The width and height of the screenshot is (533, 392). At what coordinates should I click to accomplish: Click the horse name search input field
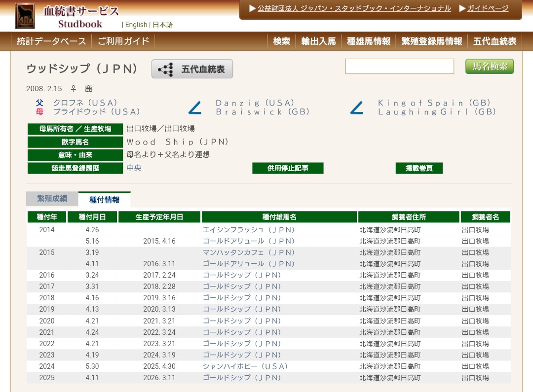tap(399, 67)
